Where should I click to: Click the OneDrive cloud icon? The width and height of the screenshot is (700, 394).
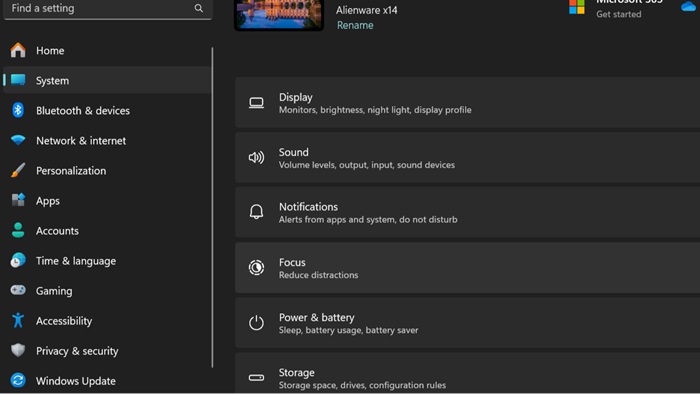[x=688, y=7]
